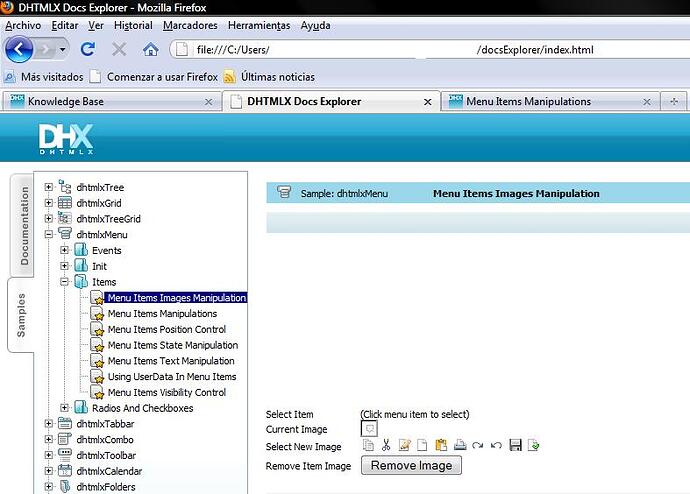Expand the Events folder
The width and height of the screenshot is (690, 494).
tap(65, 250)
